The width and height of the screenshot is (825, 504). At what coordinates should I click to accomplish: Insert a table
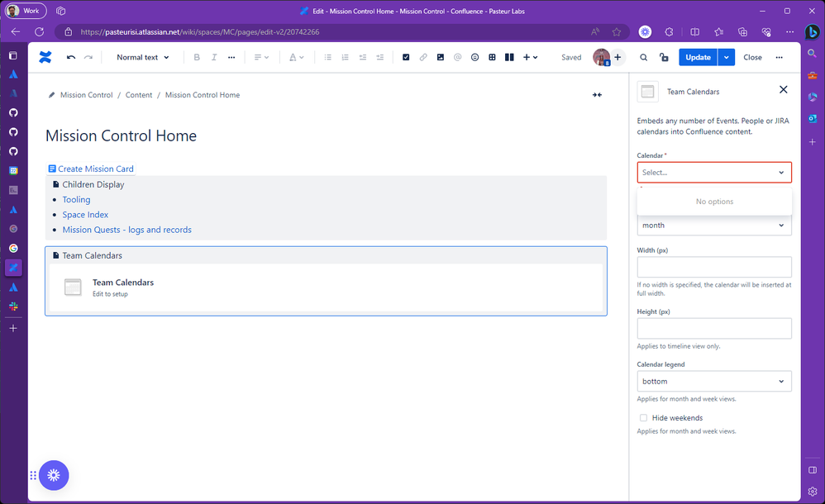(492, 57)
